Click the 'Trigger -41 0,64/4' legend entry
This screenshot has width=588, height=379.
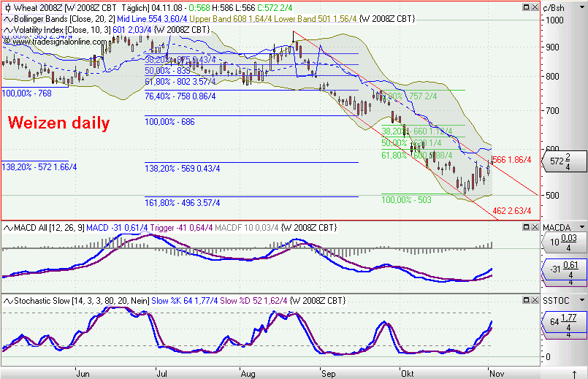181,228
